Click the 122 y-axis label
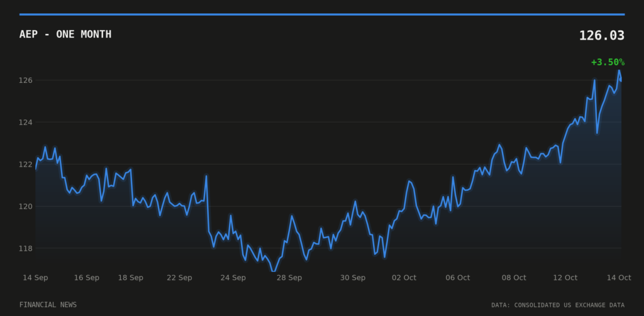The width and height of the screenshot is (644, 316). point(26,164)
